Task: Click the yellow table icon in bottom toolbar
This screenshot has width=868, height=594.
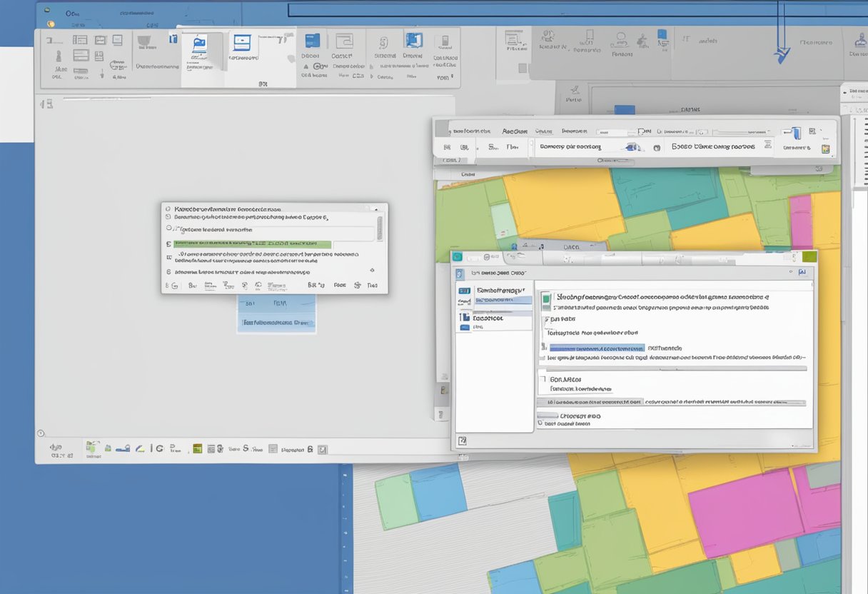Action: pyautogui.click(x=198, y=449)
